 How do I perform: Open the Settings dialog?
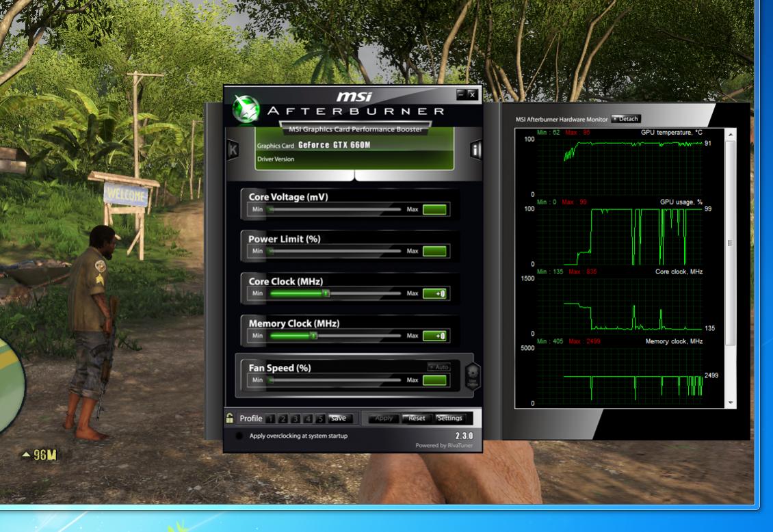[x=449, y=418]
